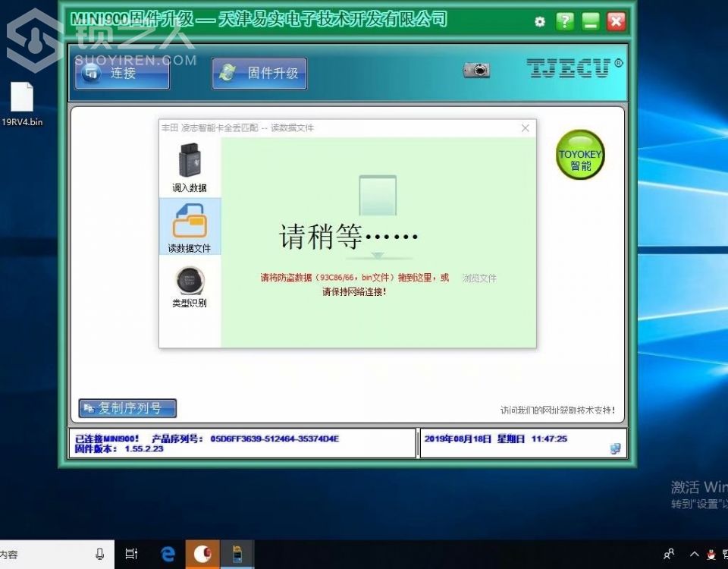Click the TJECU logo

pos(575,68)
